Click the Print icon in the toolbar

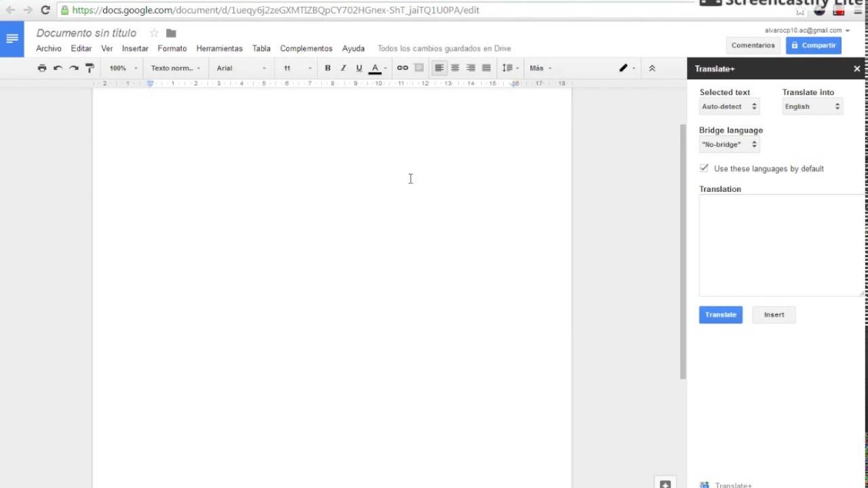point(42,68)
